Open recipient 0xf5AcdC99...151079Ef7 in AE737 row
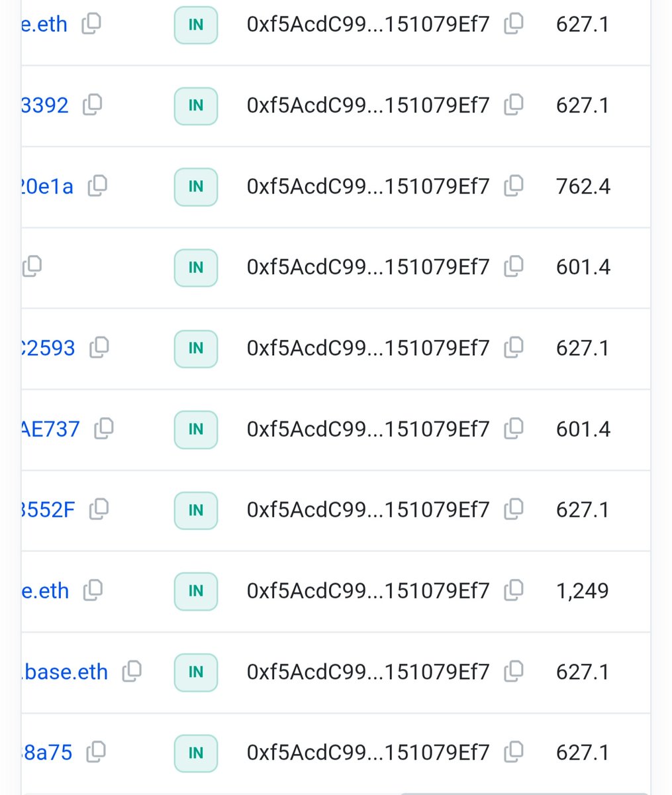672x795 pixels. pyautogui.click(x=368, y=429)
